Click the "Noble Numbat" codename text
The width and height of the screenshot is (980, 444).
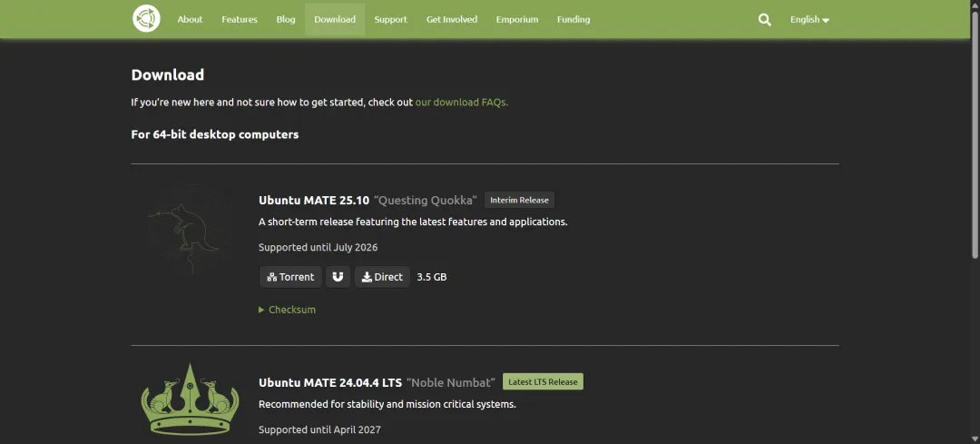451,382
